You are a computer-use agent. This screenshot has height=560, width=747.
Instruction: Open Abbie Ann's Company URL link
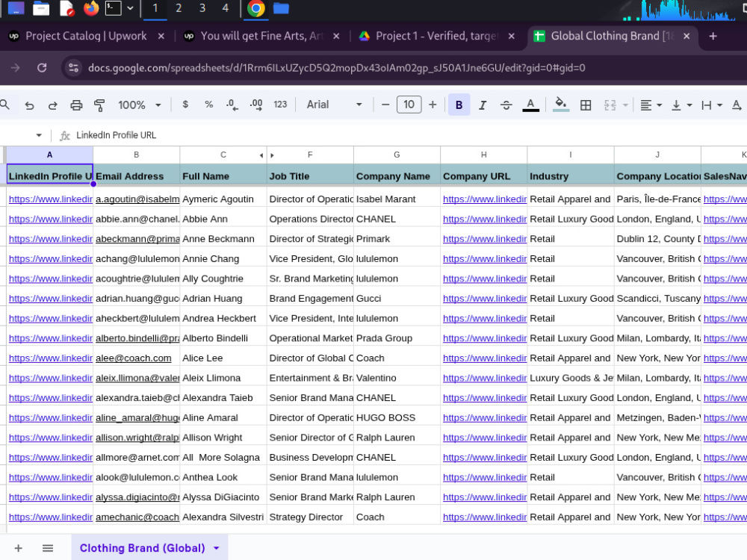(485, 219)
